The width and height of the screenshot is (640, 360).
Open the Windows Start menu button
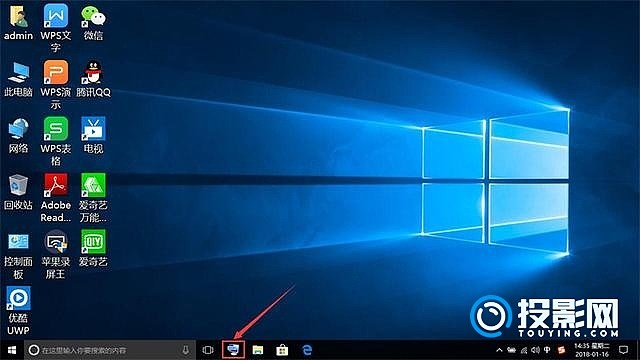(12, 350)
